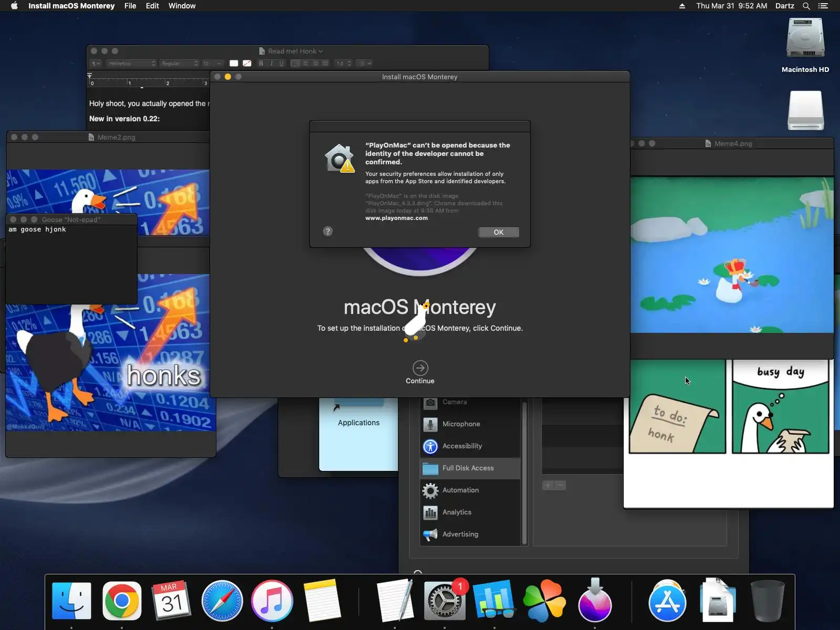Click the Meme4.png pond goose image
The height and width of the screenshot is (630, 840).
[732, 255]
